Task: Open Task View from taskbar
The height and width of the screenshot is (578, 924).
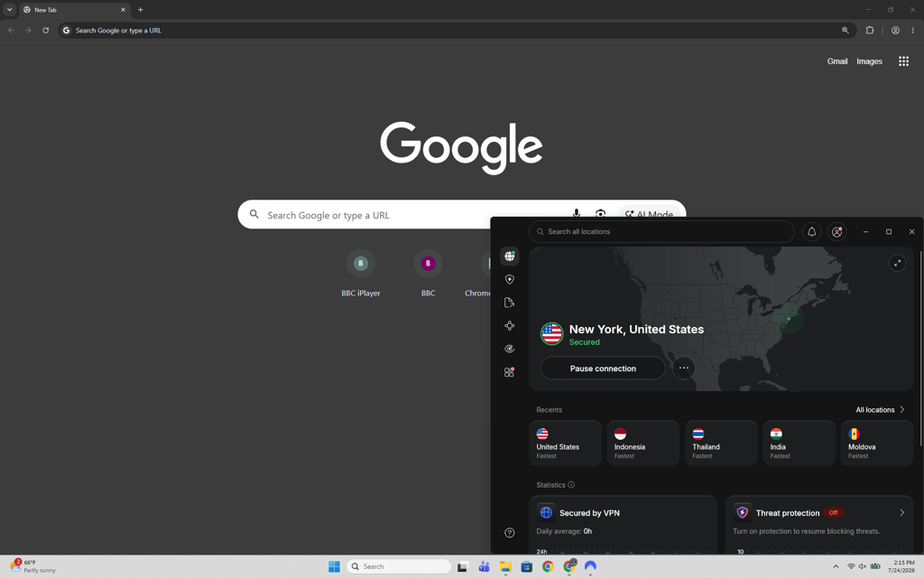Action: (x=463, y=566)
